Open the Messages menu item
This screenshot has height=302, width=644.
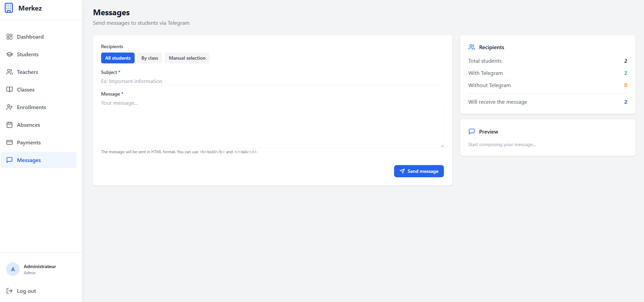click(29, 160)
